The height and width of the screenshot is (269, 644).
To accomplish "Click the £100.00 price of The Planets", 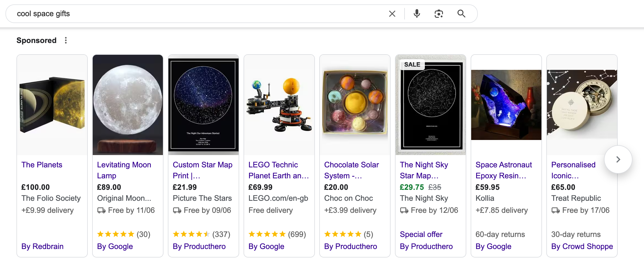I will click(36, 187).
